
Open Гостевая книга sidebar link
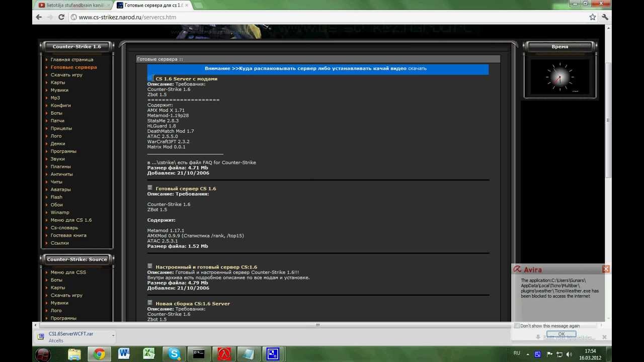point(68,235)
